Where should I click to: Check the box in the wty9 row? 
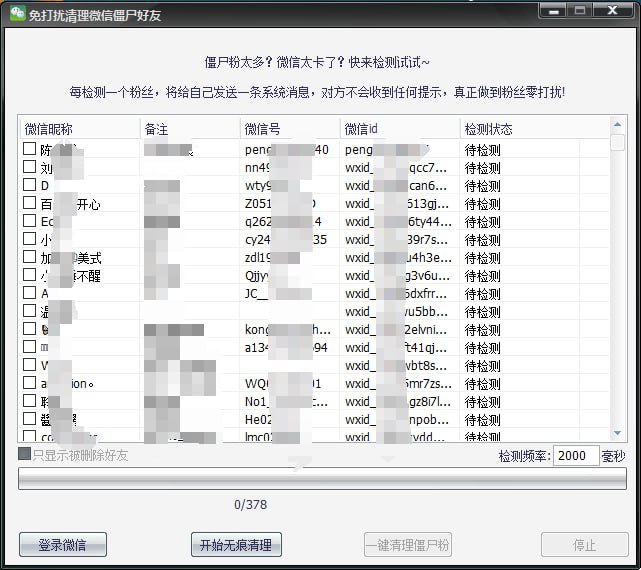pos(29,185)
